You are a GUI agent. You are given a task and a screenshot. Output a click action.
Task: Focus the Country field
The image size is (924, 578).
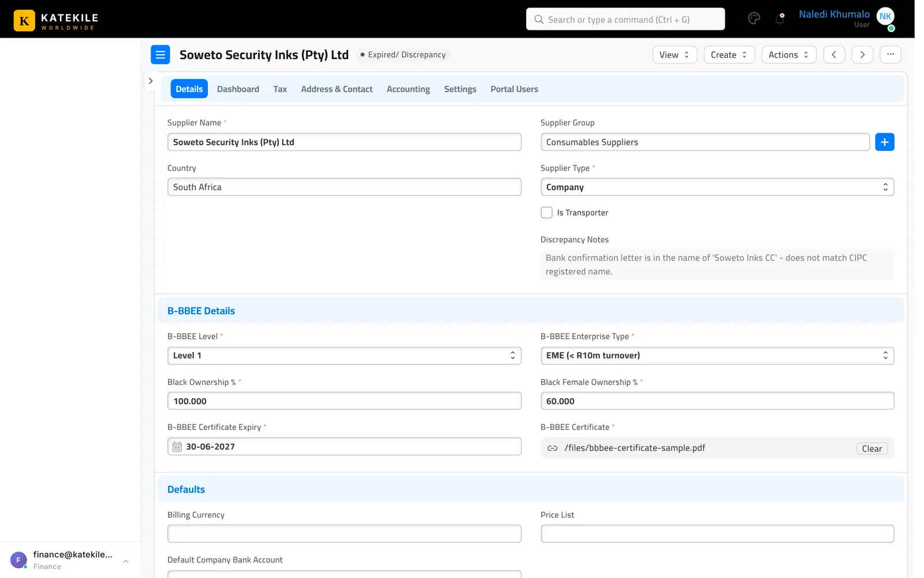click(x=344, y=187)
